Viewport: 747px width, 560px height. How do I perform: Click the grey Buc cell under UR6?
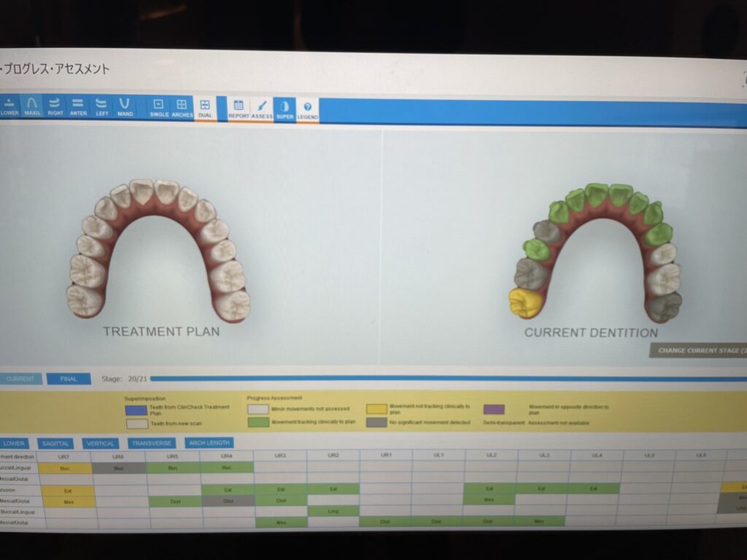click(119, 468)
